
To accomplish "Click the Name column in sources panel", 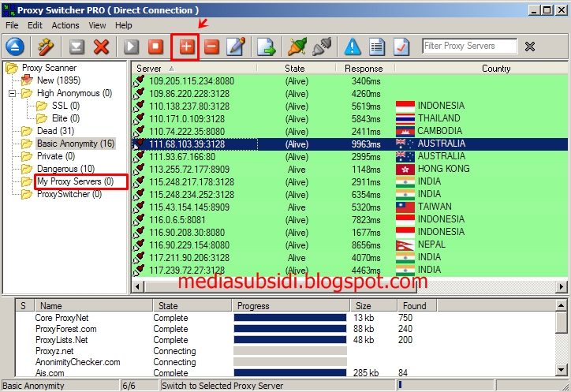I will click(x=94, y=306).
